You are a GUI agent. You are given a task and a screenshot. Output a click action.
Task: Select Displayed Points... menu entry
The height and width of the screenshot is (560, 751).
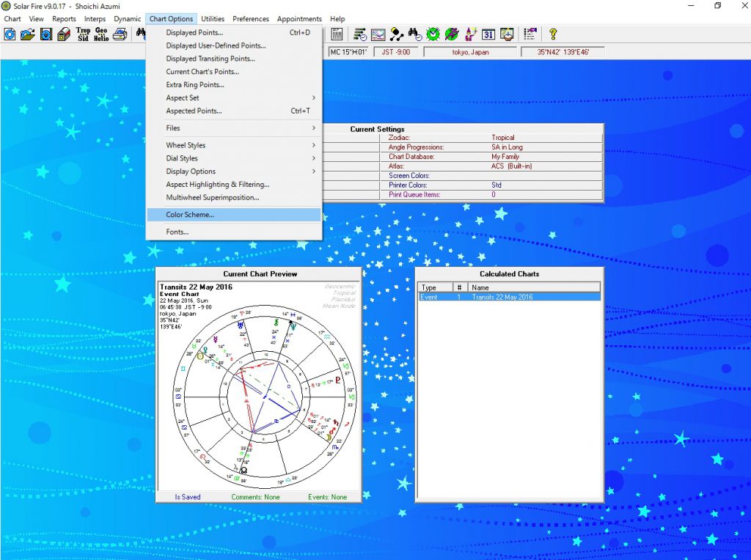(194, 32)
